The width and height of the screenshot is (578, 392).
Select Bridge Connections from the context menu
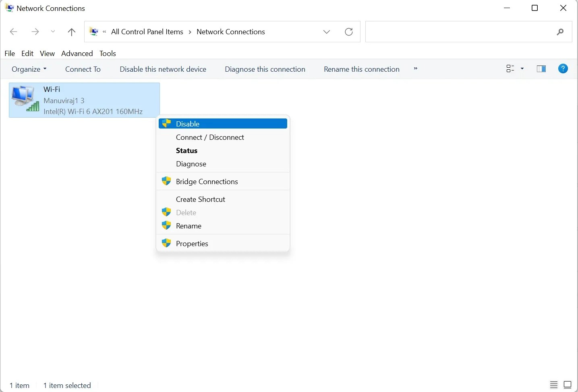pyautogui.click(x=206, y=181)
